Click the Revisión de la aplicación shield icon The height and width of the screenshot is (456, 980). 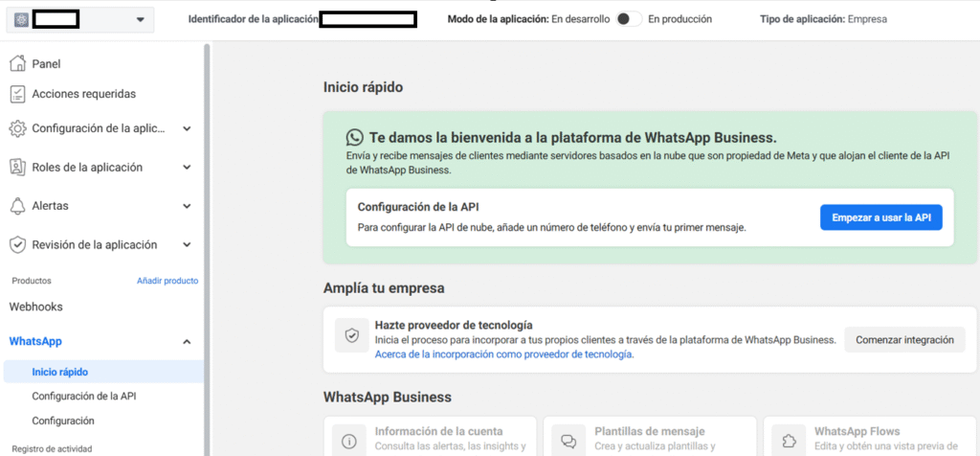tap(17, 244)
